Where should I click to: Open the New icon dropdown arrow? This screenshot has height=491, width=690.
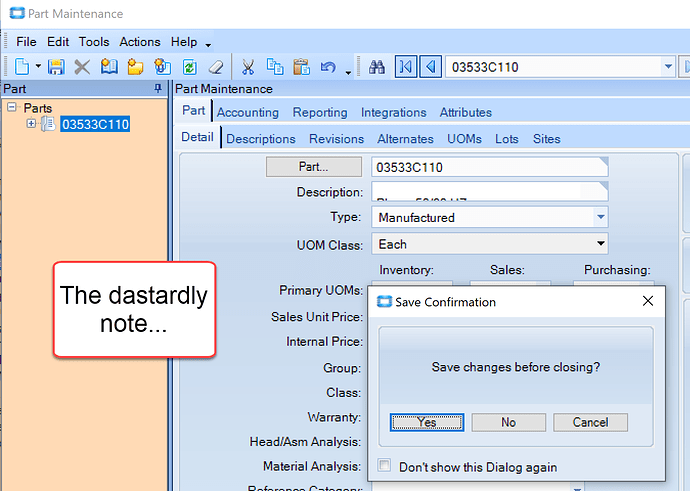coord(38,67)
